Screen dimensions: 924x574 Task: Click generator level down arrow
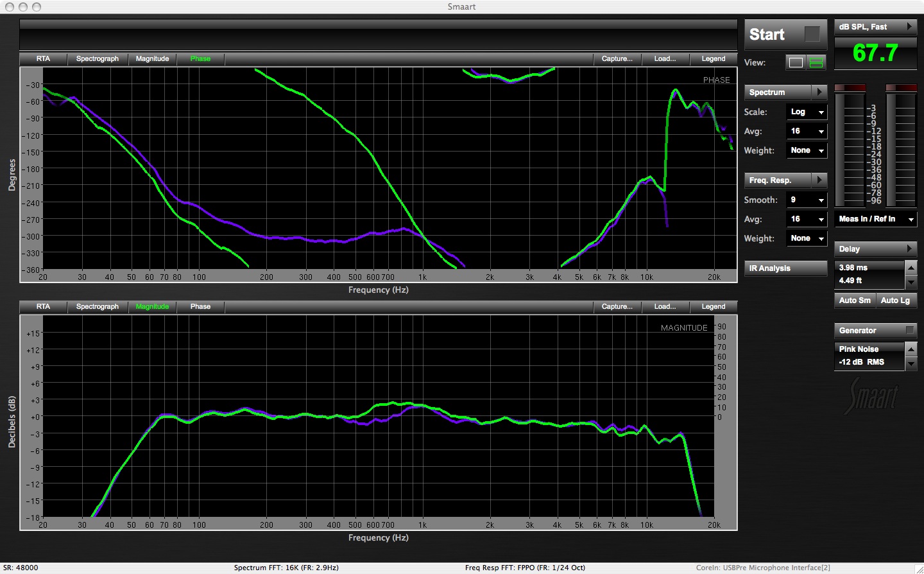coord(911,363)
